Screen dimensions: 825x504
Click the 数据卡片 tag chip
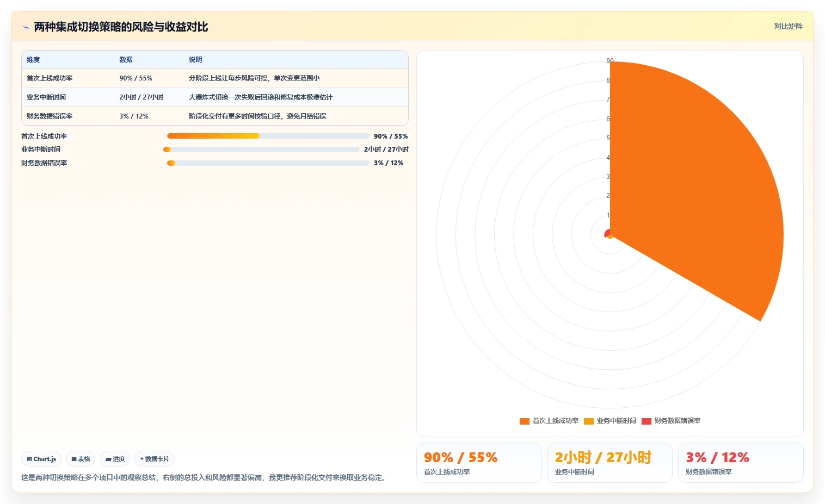coord(155,459)
